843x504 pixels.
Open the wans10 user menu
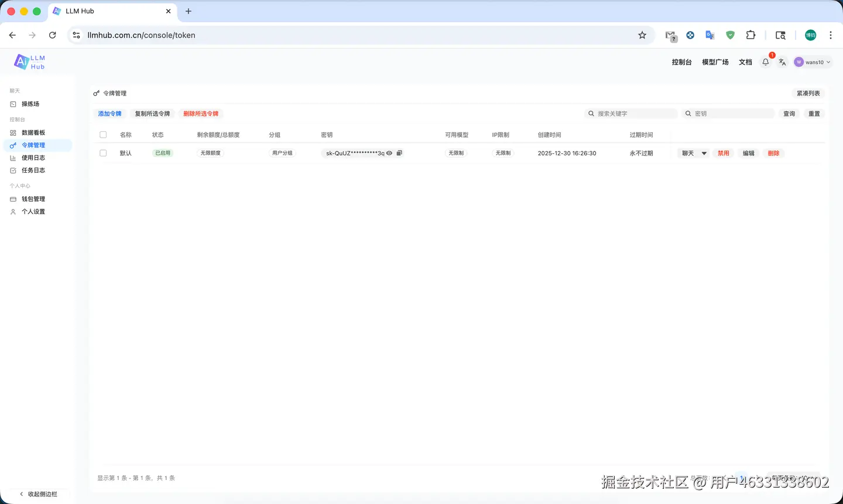tap(813, 62)
